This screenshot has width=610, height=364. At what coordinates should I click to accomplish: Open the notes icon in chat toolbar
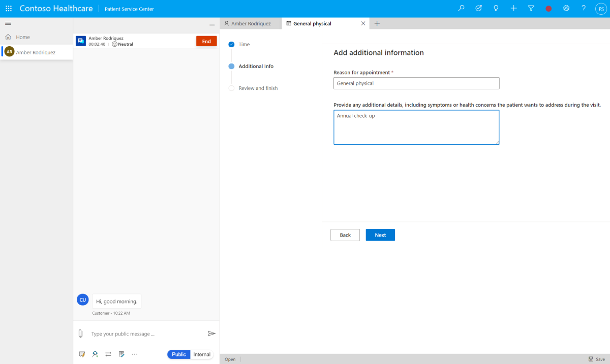coord(121,354)
